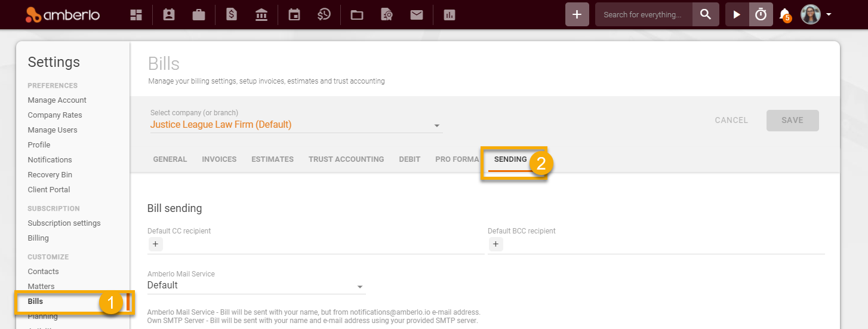
Task: Open the Amberlo Mail Service dropdown
Action: pyautogui.click(x=256, y=285)
